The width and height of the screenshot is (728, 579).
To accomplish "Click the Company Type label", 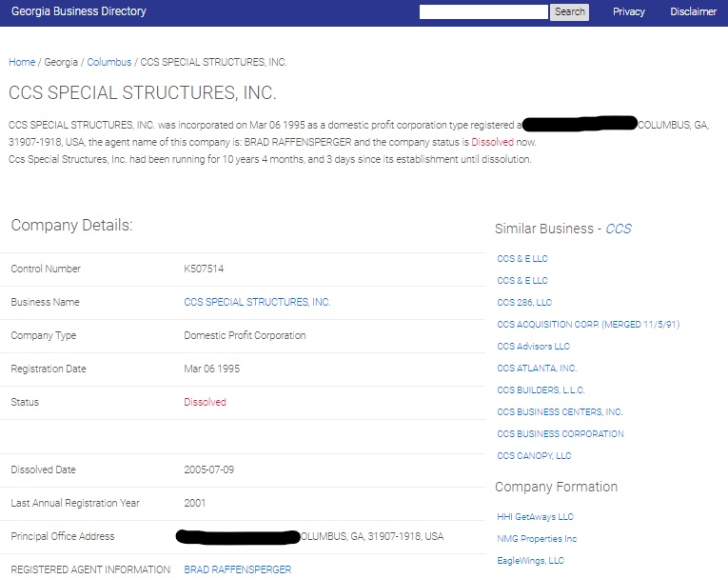I will tap(43, 335).
